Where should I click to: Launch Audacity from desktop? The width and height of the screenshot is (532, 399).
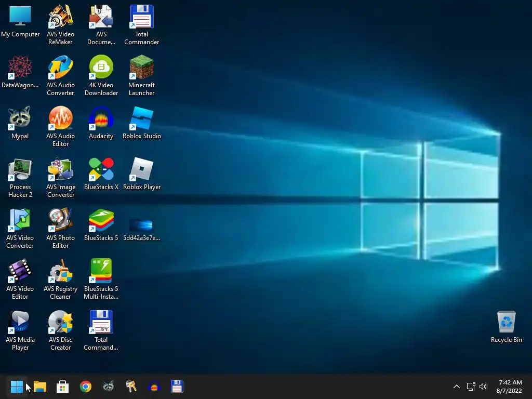[x=101, y=123]
